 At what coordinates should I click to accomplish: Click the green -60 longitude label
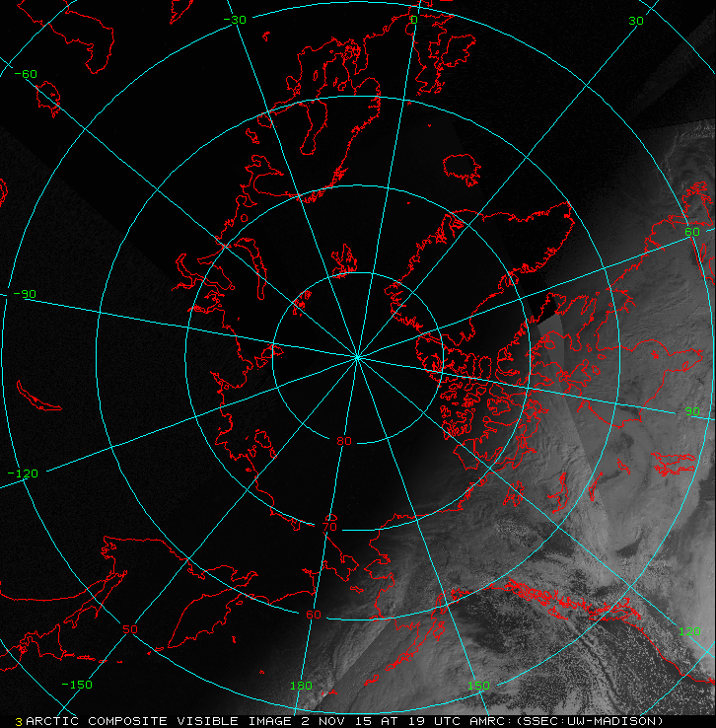pyautogui.click(x=26, y=74)
